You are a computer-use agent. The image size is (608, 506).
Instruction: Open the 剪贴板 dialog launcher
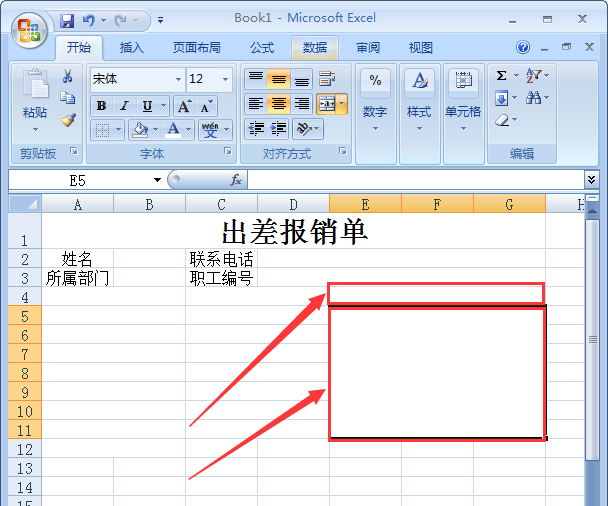[x=74, y=151]
